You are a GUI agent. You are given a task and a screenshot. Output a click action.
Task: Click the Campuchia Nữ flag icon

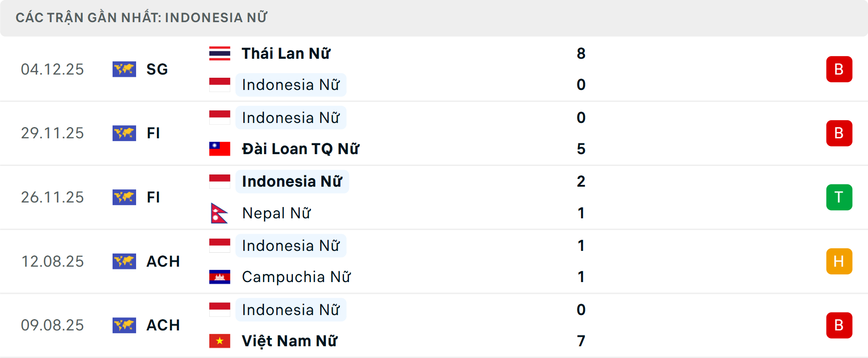point(219,277)
